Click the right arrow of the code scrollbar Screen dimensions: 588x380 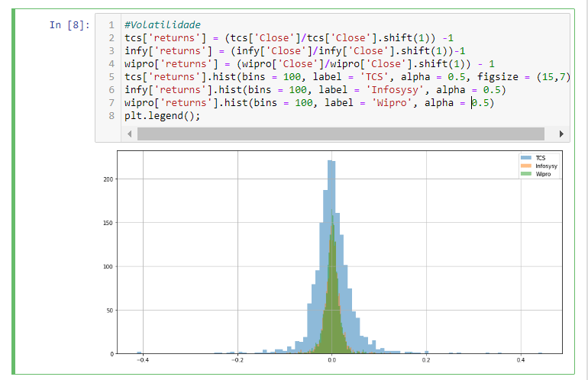(562, 134)
